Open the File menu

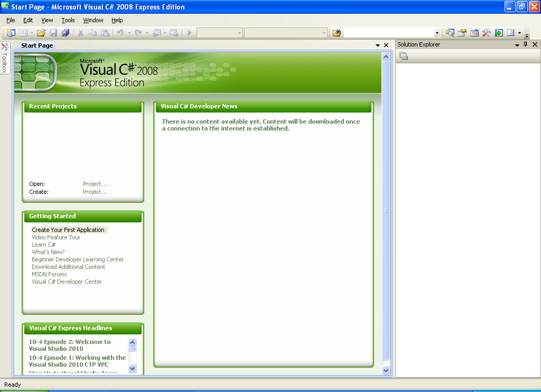tap(11, 20)
